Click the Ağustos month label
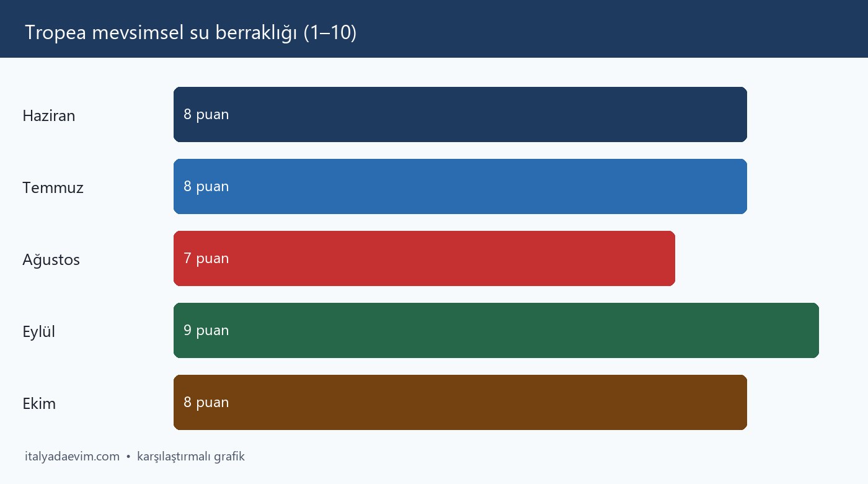Screen dimensions: 868x484 point(51,260)
